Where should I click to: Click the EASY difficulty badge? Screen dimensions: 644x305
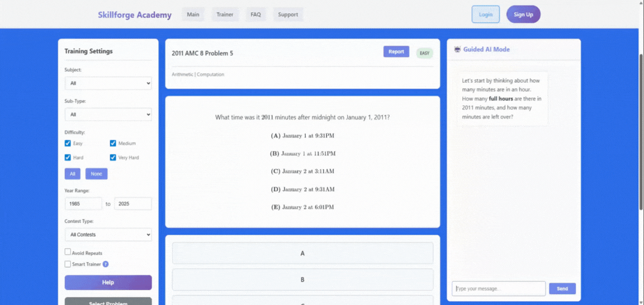[425, 54]
